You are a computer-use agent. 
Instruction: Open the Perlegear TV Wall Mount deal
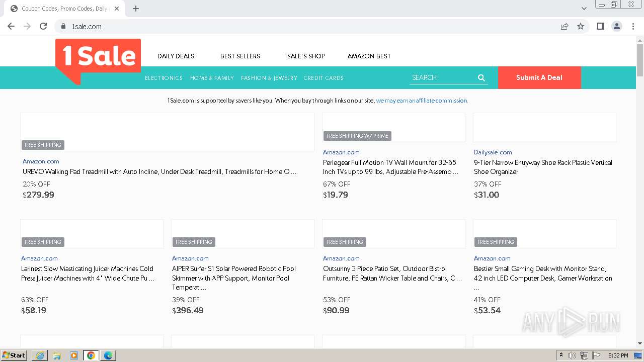[391, 167]
